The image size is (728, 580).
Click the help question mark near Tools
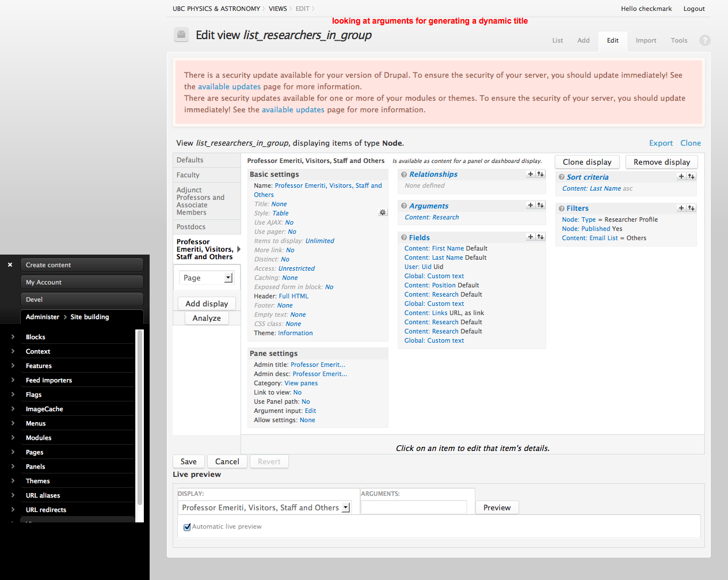tap(704, 40)
